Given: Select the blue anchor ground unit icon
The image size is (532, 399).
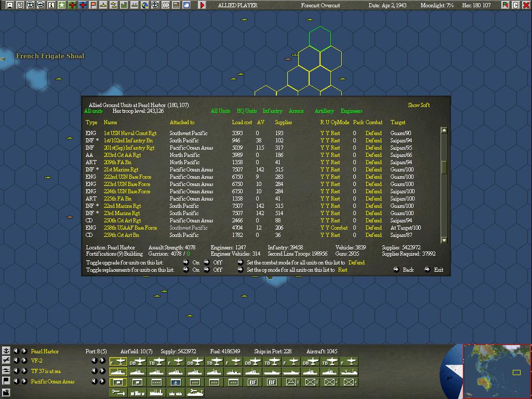Looking at the screenshot, I should pos(176,382).
